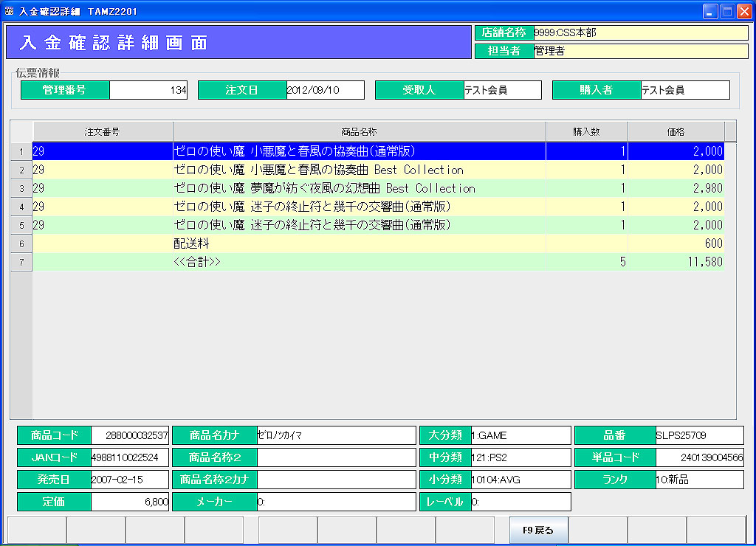Image resolution: width=756 pixels, height=546 pixels.
Task: Click row header number 4
Action: click(21, 207)
